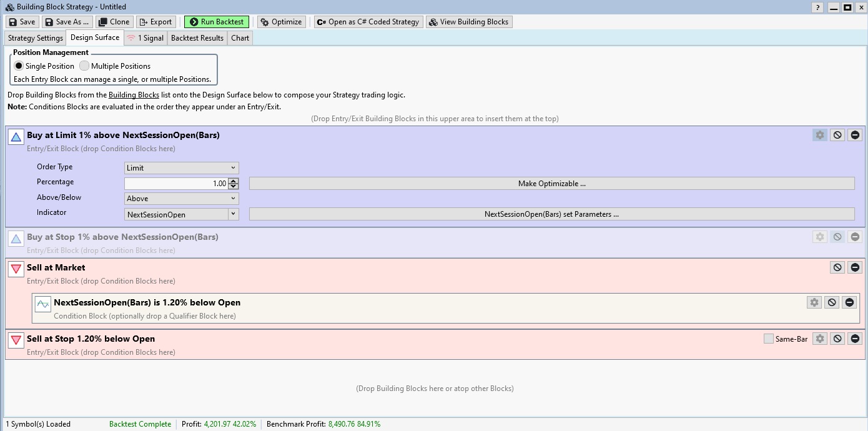Click the red triangle Sell at Market icon
The height and width of the screenshot is (431, 868).
[16, 269]
